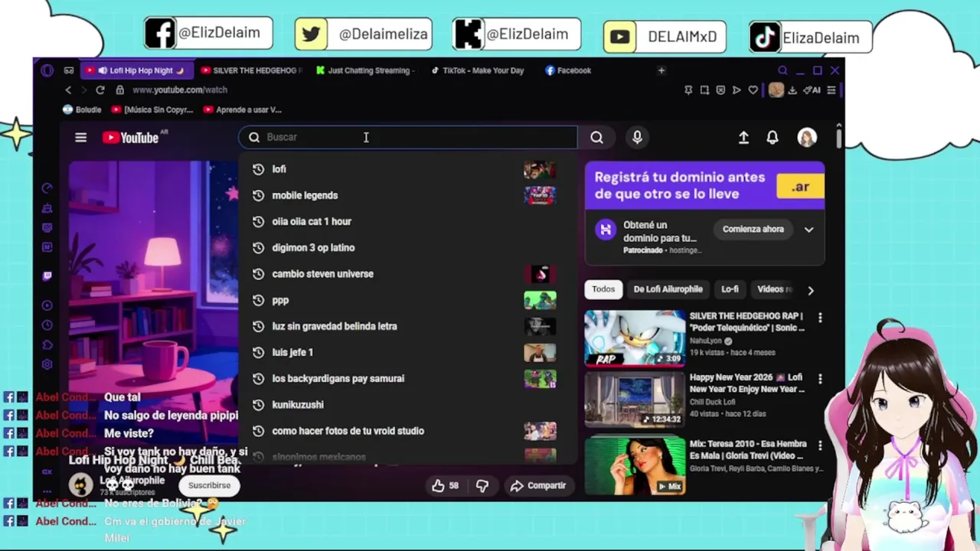Screen dimensions: 980x551
Task: Go back in browser history
Action: tap(68, 90)
